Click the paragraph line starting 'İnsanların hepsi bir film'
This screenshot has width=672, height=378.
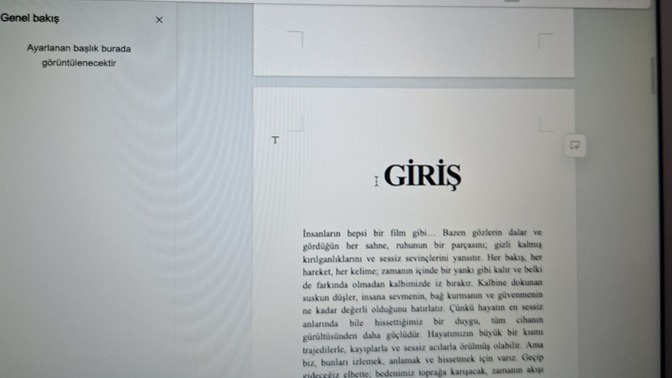point(422,233)
